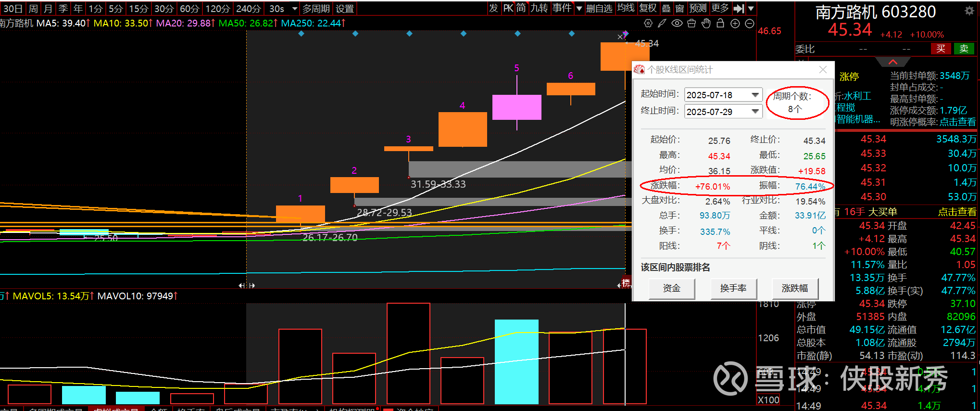Collapse the panel with red chevron
Image resolution: width=980 pixels, height=411 pixels.
893,62
